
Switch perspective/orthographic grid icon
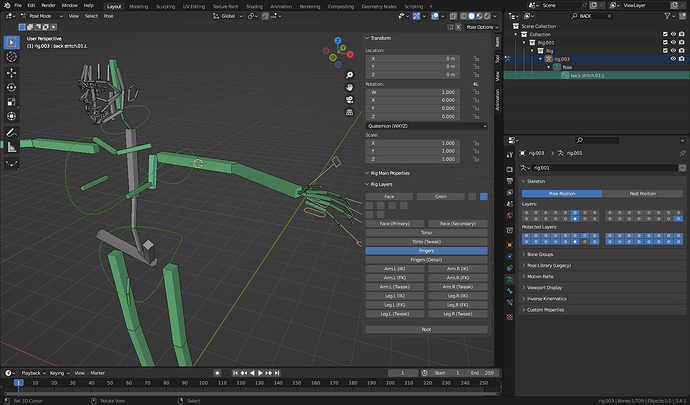click(349, 112)
